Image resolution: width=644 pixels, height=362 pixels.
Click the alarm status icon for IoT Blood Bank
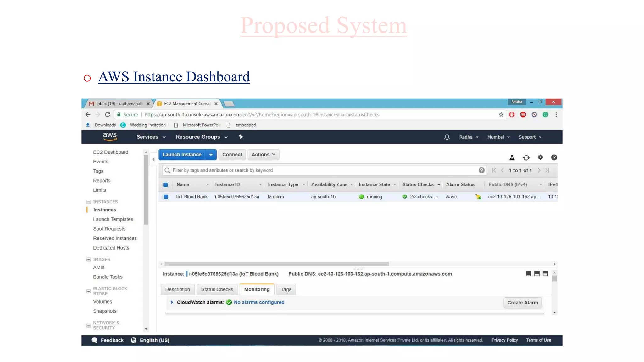(478, 197)
